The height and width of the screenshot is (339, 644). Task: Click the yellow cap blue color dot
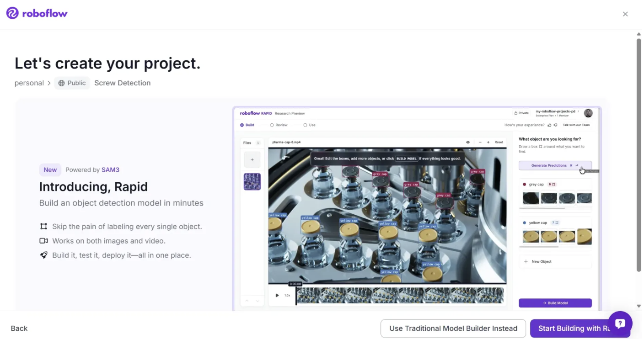[524, 223]
